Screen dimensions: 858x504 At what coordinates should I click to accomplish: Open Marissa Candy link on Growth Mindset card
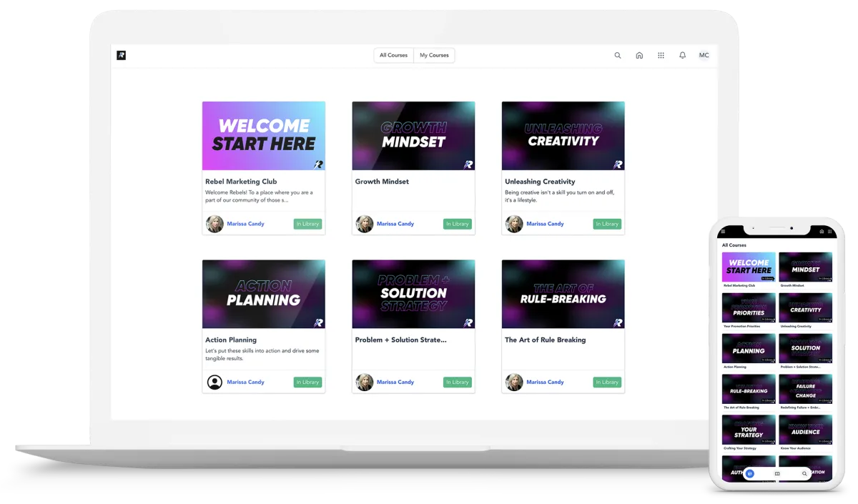[x=395, y=224]
